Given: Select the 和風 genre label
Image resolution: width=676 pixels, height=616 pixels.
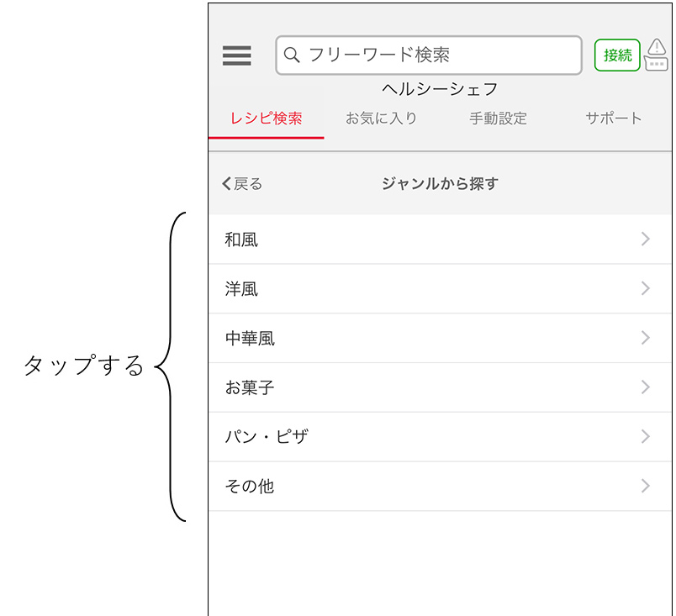Looking at the screenshot, I should (241, 240).
